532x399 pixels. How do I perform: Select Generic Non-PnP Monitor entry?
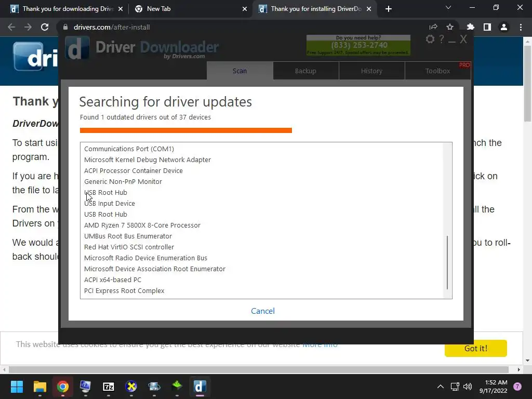(x=123, y=181)
